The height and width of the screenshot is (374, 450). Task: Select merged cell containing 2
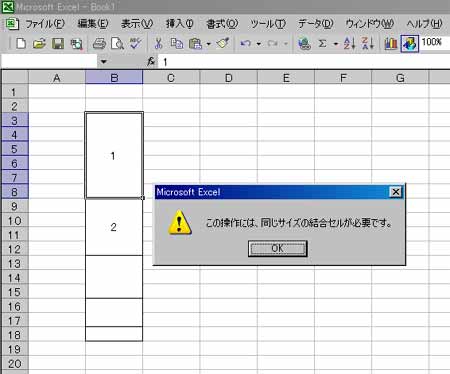click(x=114, y=227)
